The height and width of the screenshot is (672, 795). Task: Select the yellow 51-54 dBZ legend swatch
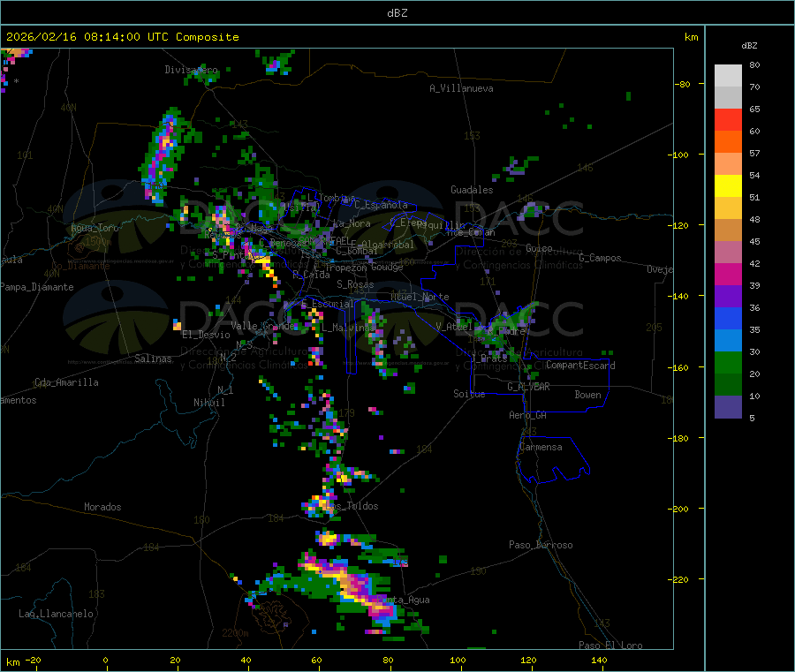click(x=728, y=186)
